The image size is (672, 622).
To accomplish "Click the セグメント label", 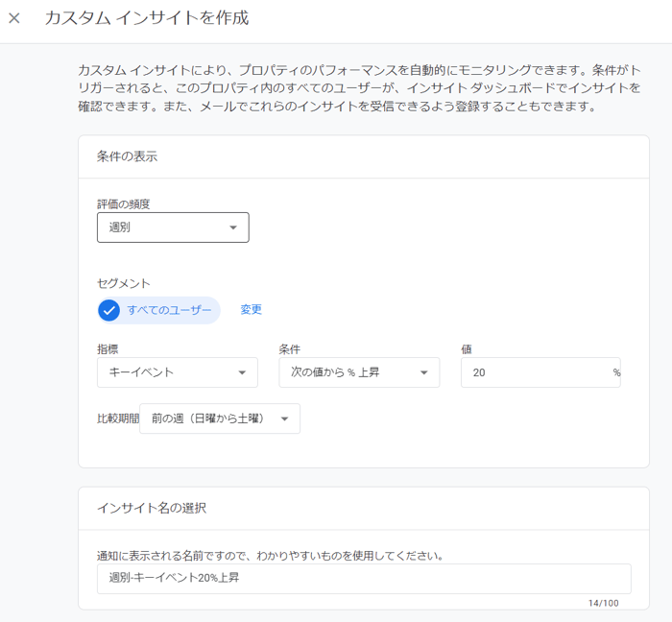I will pos(124,283).
